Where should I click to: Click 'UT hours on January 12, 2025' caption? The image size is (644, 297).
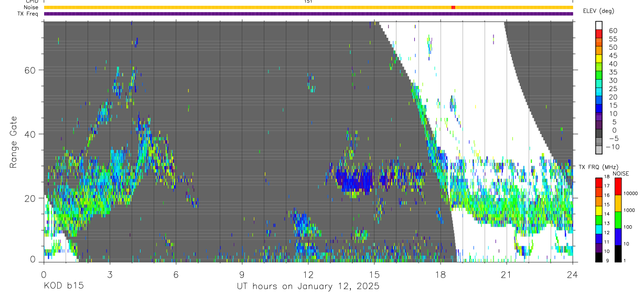(308, 287)
